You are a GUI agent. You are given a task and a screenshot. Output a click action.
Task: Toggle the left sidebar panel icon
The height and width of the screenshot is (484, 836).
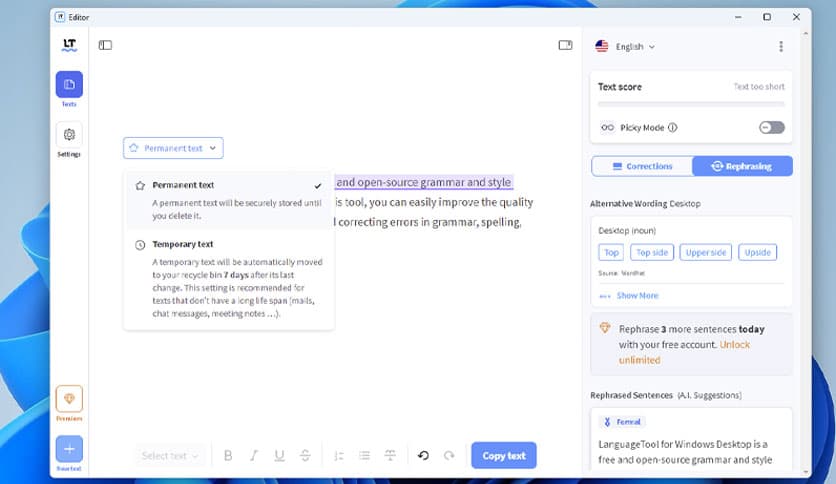pos(105,45)
